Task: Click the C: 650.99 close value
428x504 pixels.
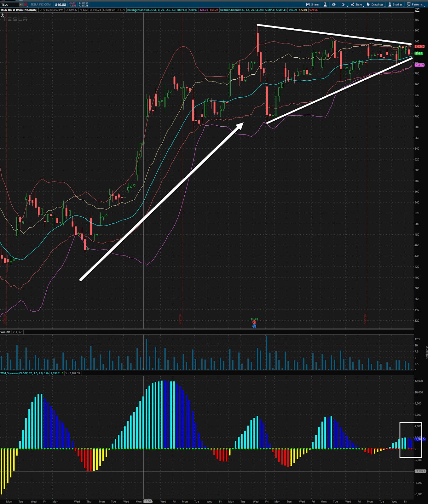Action: click(109, 10)
